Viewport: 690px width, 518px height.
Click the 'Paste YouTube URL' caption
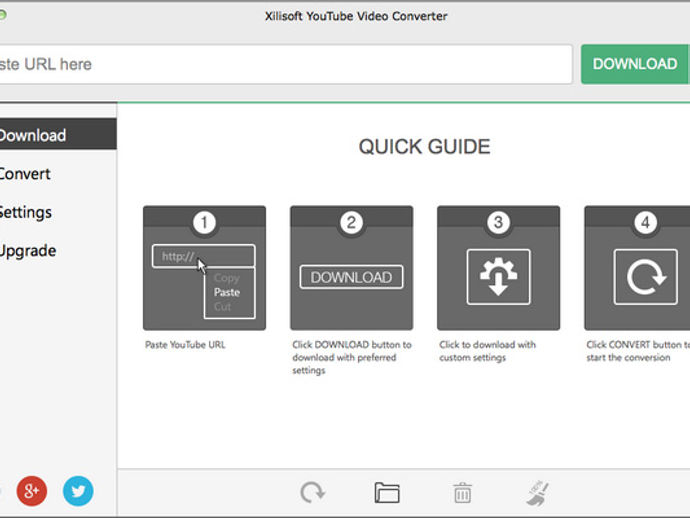[x=185, y=345]
